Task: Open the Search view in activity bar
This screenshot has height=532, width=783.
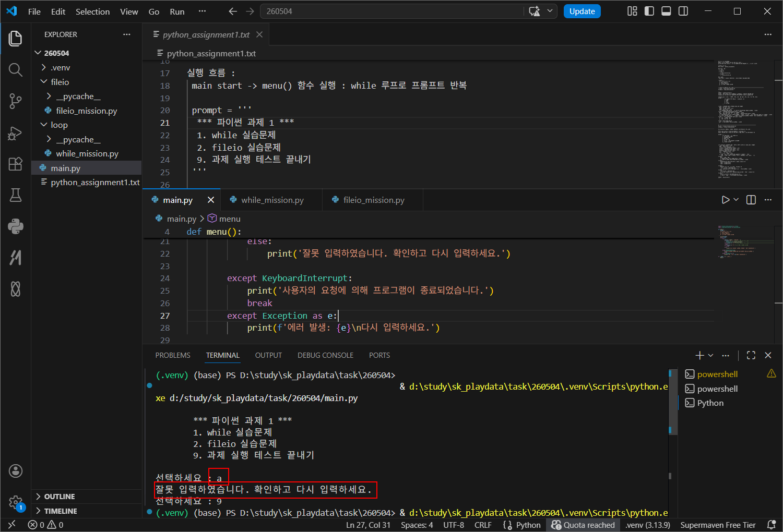Action: [16, 69]
